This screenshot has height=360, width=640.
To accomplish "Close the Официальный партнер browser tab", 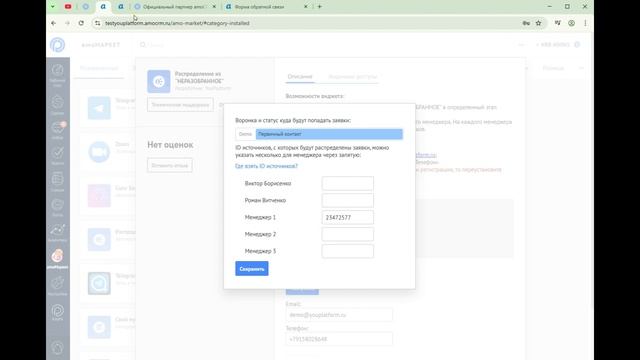I will pyautogui.click(x=214, y=7).
